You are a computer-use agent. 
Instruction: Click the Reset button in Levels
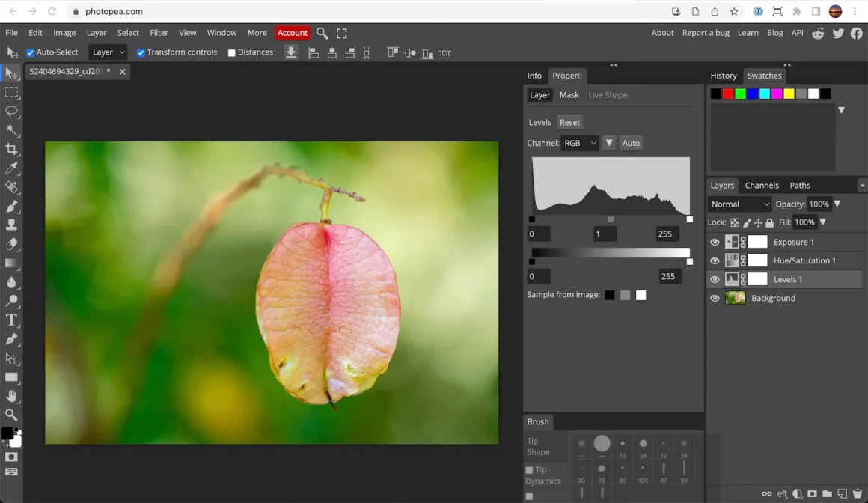click(569, 123)
